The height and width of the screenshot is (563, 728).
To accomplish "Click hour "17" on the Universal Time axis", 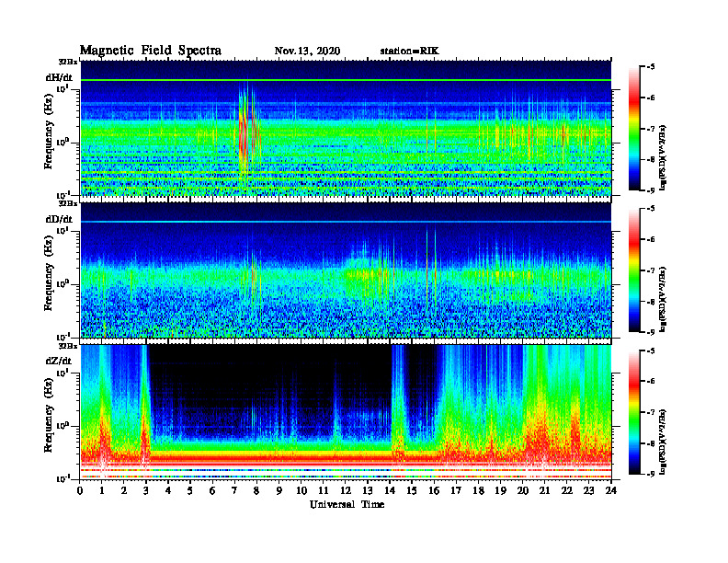I will click(x=456, y=490).
